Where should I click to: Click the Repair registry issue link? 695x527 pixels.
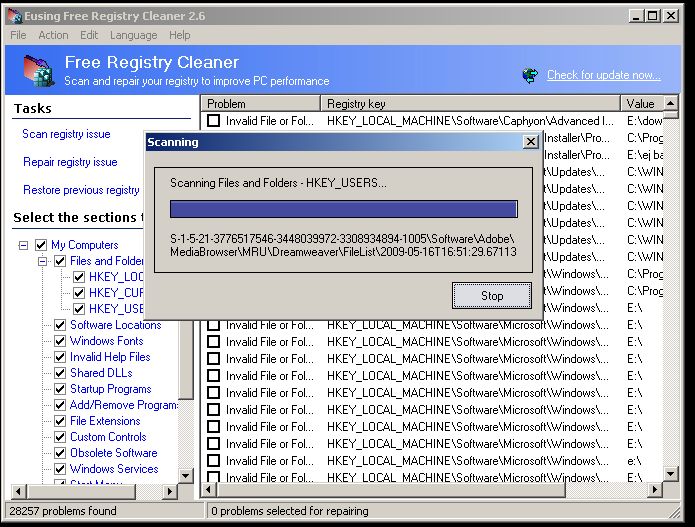[x=70, y=162]
